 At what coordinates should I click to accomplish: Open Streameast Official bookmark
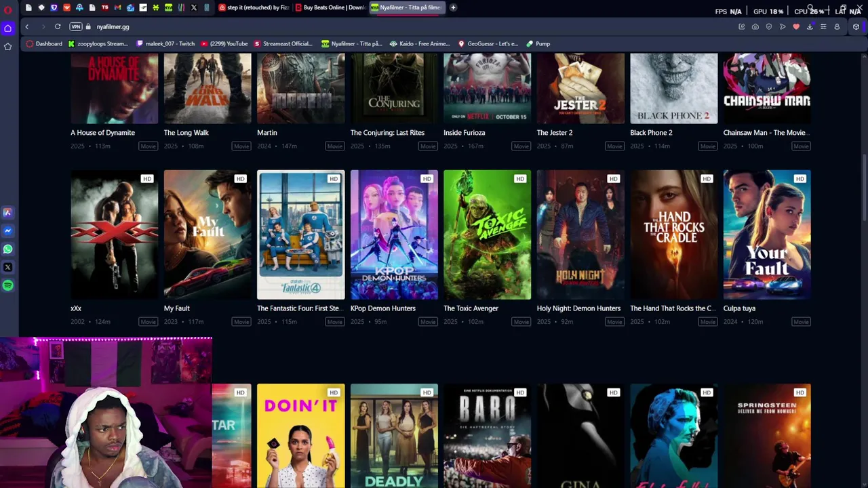tap(283, 43)
